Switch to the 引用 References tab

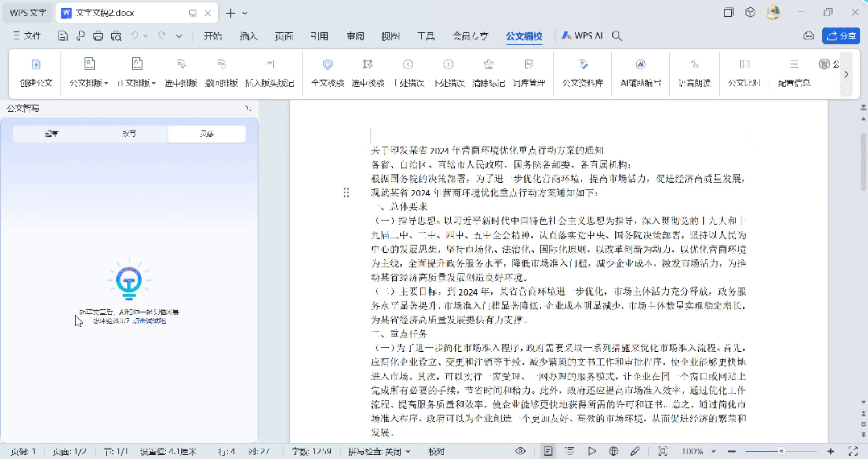pos(320,36)
